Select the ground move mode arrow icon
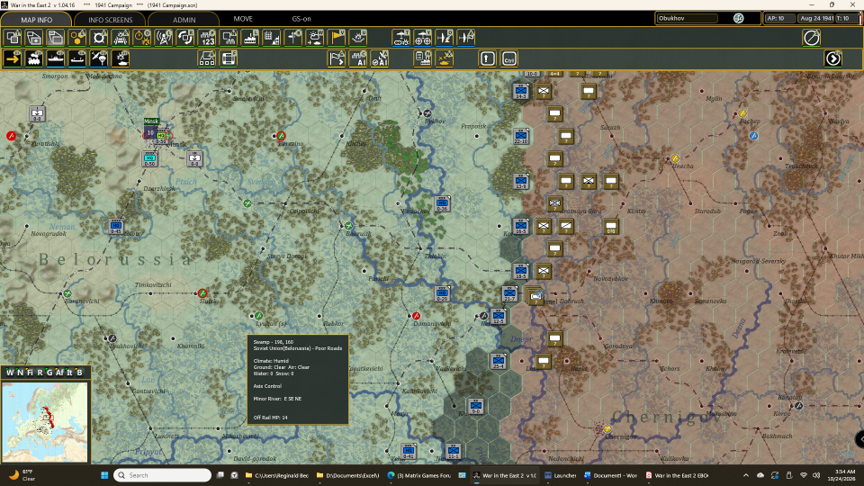The width and height of the screenshot is (864, 486). tap(13, 58)
